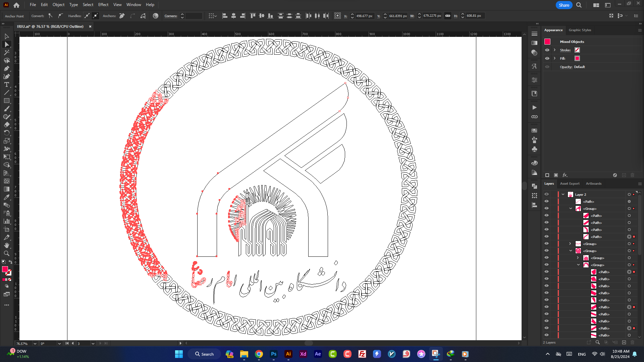
Task: Select the Hand tool
Action: click(x=7, y=245)
